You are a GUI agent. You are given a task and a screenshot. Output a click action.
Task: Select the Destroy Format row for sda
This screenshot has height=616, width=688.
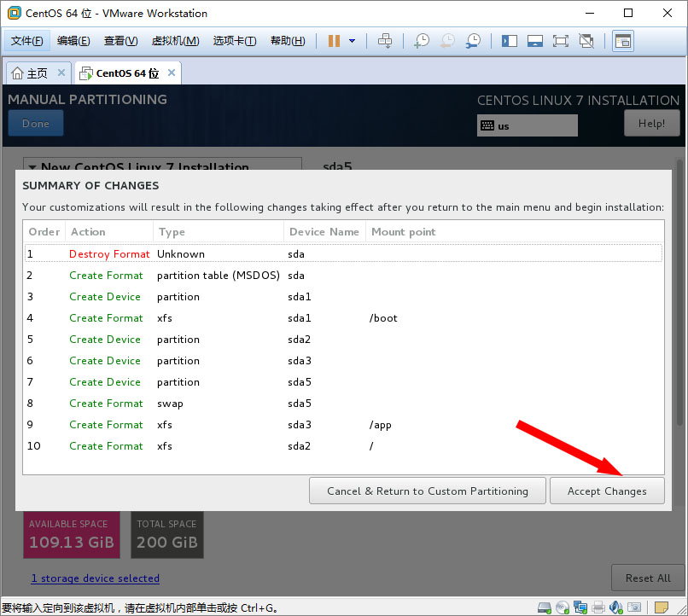pos(341,254)
